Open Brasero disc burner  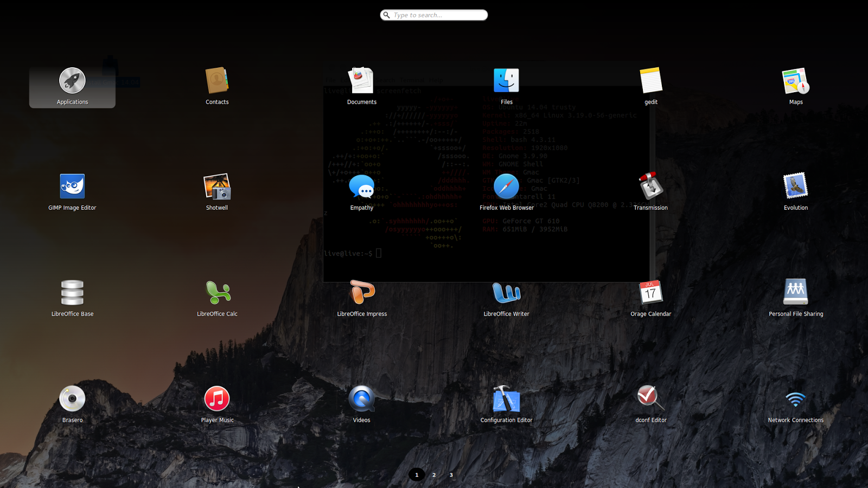(72, 399)
